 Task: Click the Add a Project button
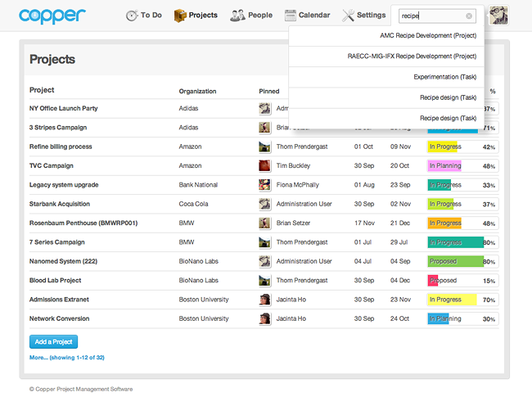point(53,341)
